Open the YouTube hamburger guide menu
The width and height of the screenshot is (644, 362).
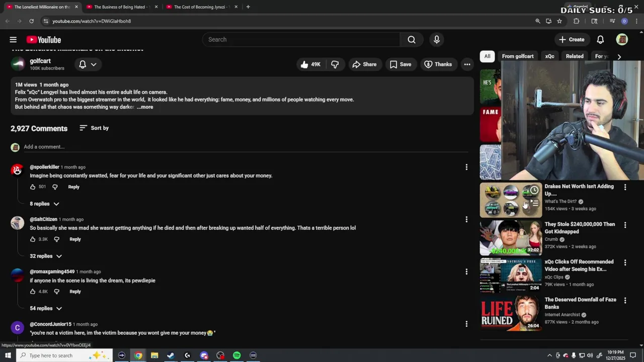(x=13, y=40)
